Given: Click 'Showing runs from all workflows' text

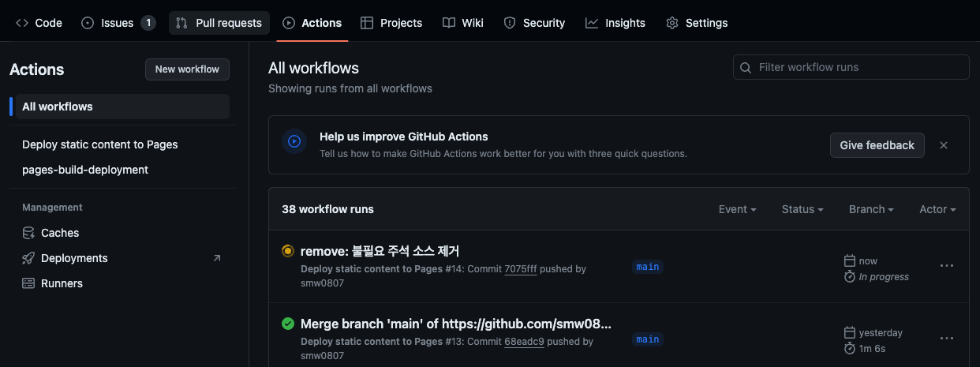Looking at the screenshot, I should [350, 88].
